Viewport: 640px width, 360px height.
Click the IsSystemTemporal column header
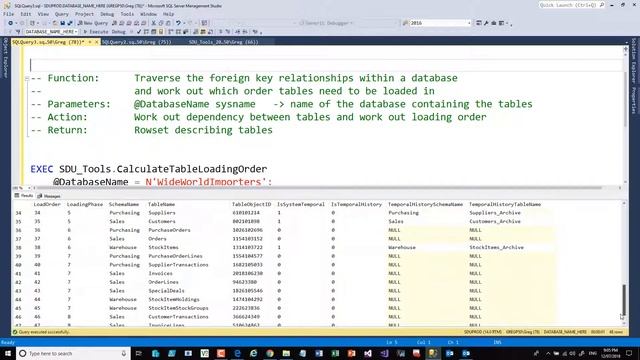point(301,204)
